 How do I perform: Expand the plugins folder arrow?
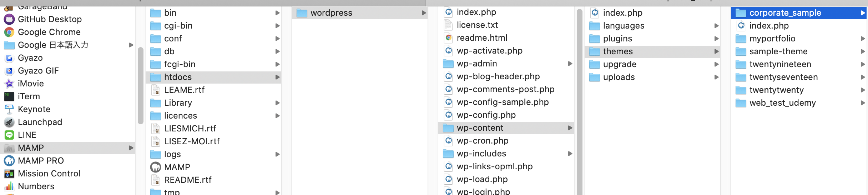716,39
